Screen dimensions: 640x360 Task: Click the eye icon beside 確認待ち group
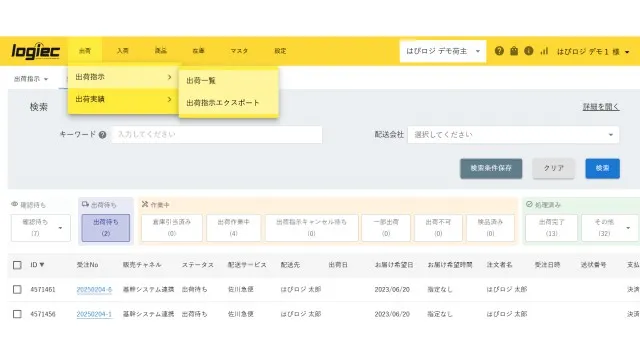[15, 204]
